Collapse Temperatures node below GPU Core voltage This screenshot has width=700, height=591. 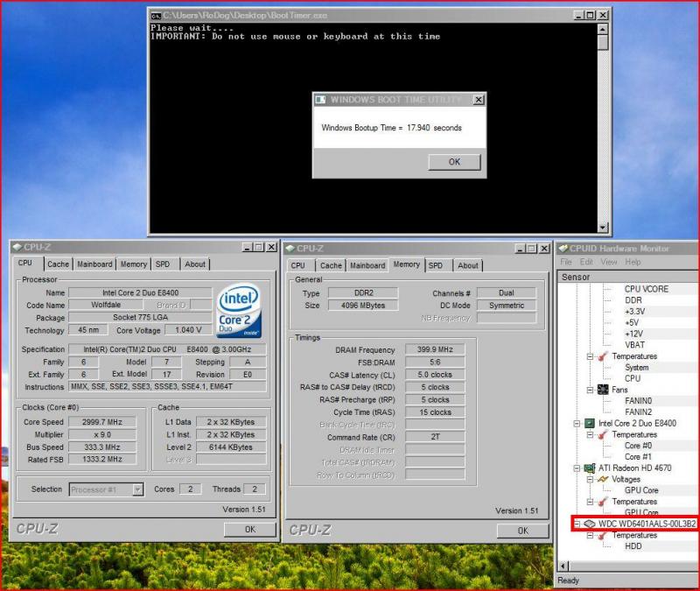coord(590,502)
